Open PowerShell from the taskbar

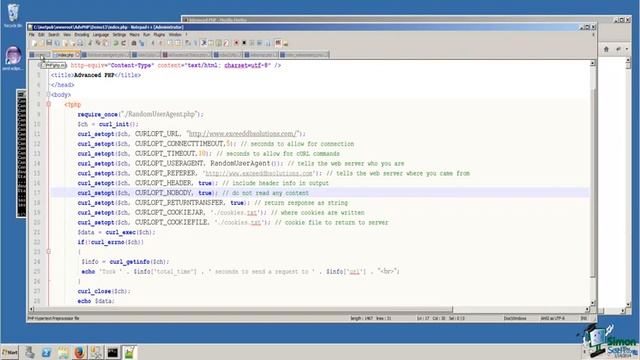pos(46,352)
